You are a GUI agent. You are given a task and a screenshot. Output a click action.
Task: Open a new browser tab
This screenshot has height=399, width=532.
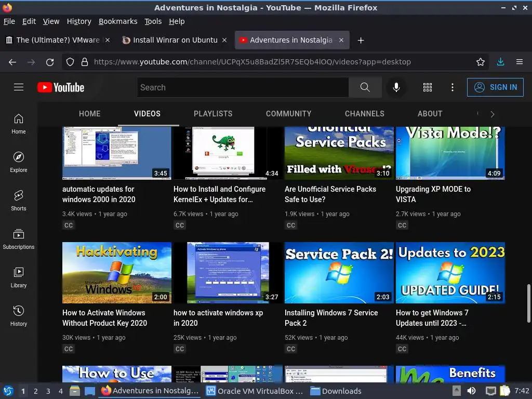[x=361, y=41]
